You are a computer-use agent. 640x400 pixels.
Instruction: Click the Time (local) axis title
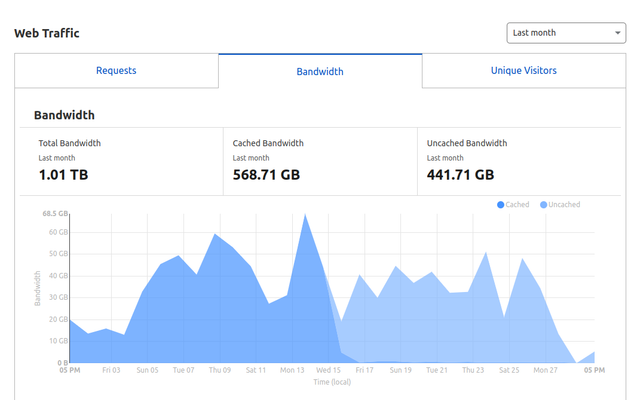coord(332,382)
